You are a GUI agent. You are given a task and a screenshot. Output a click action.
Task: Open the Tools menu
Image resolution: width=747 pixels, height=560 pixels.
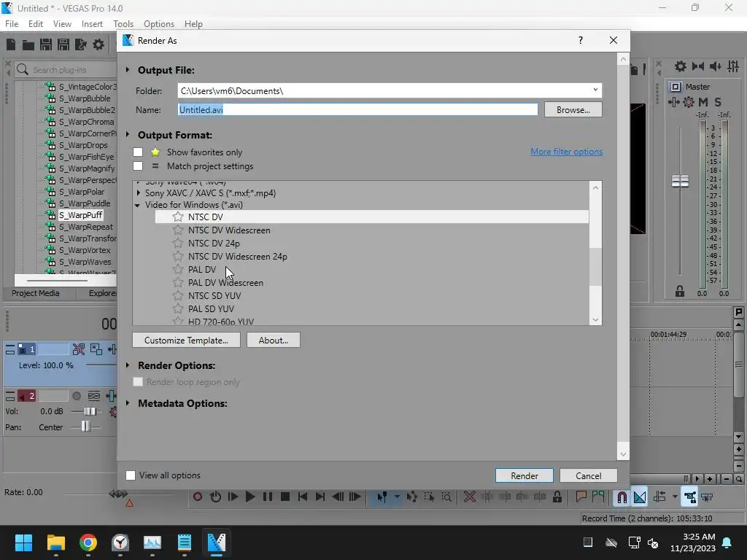click(x=123, y=24)
